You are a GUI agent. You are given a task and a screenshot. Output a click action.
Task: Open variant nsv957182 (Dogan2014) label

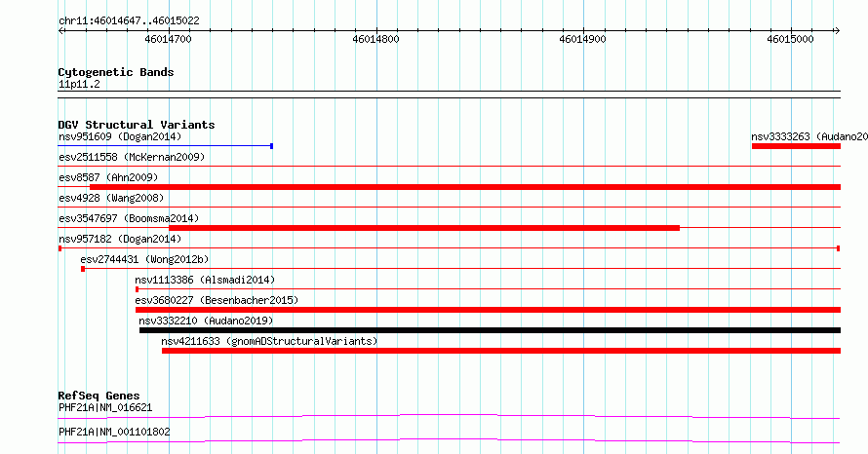[x=120, y=239]
